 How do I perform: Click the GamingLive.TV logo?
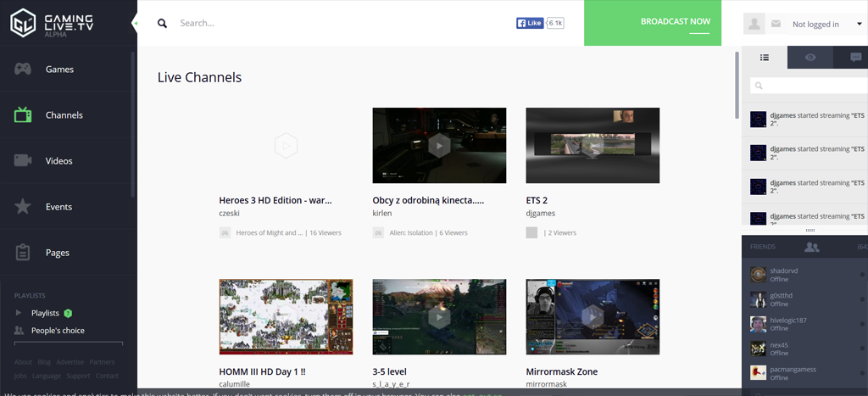[x=51, y=23]
